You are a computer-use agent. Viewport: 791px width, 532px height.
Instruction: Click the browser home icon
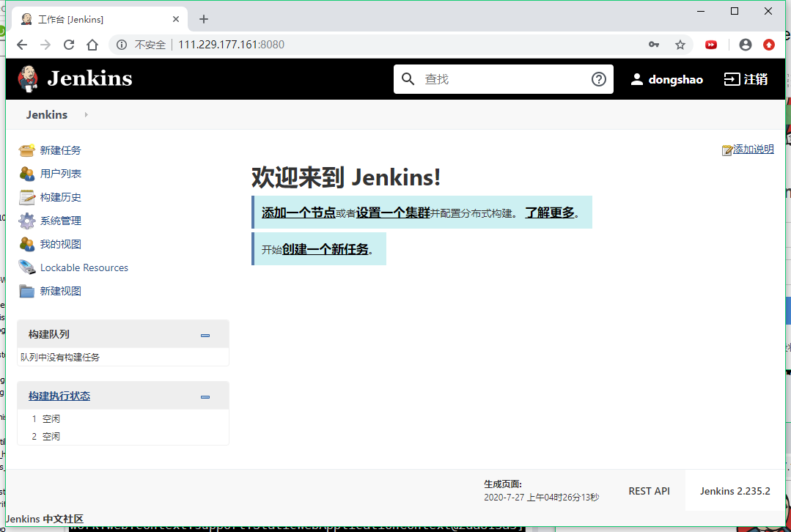click(x=92, y=45)
